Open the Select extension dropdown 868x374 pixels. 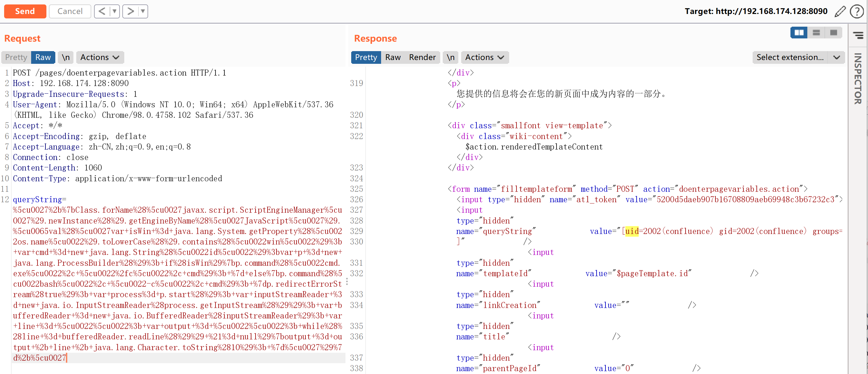[798, 57]
